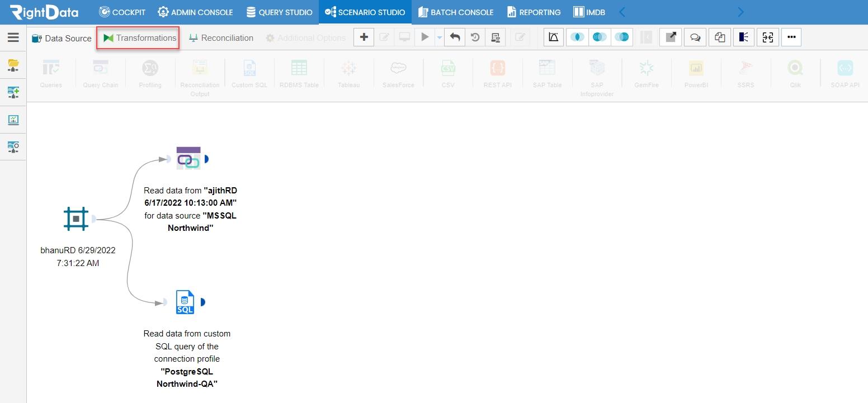This screenshot has width=868, height=403.
Task: Click the yellow folder sidebar icon
Action: click(13, 66)
